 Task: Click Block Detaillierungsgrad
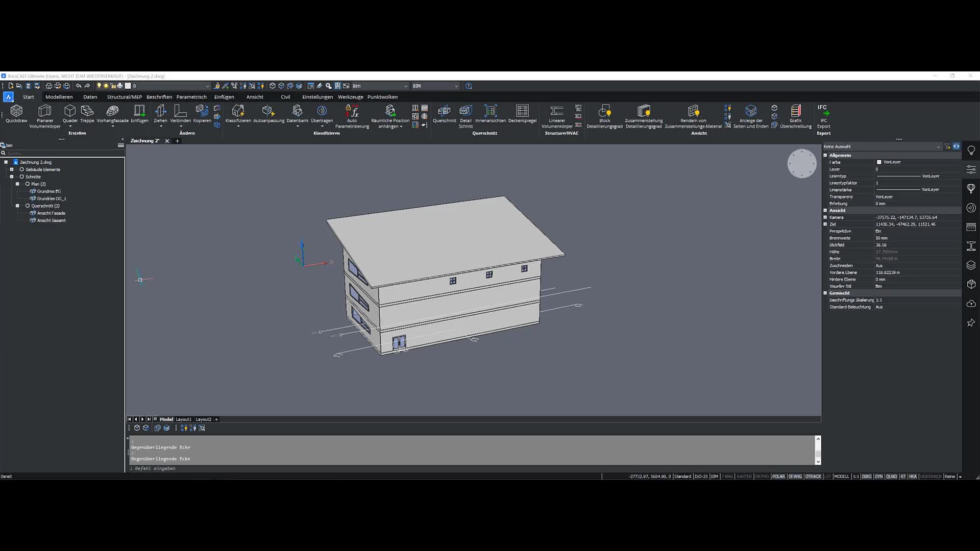[604, 116]
